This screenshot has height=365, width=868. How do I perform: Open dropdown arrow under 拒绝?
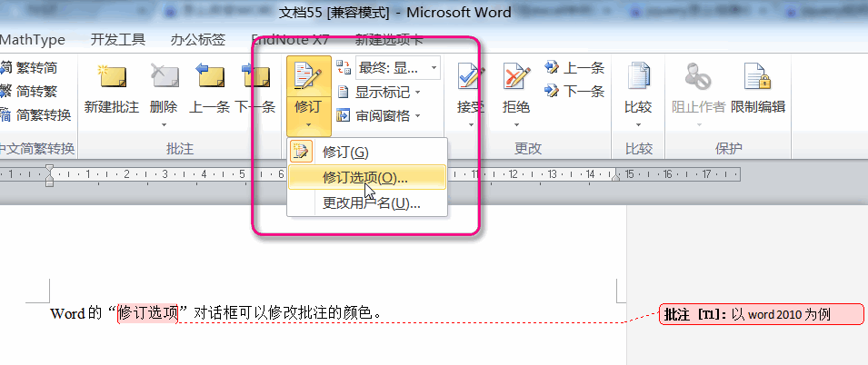[516, 125]
